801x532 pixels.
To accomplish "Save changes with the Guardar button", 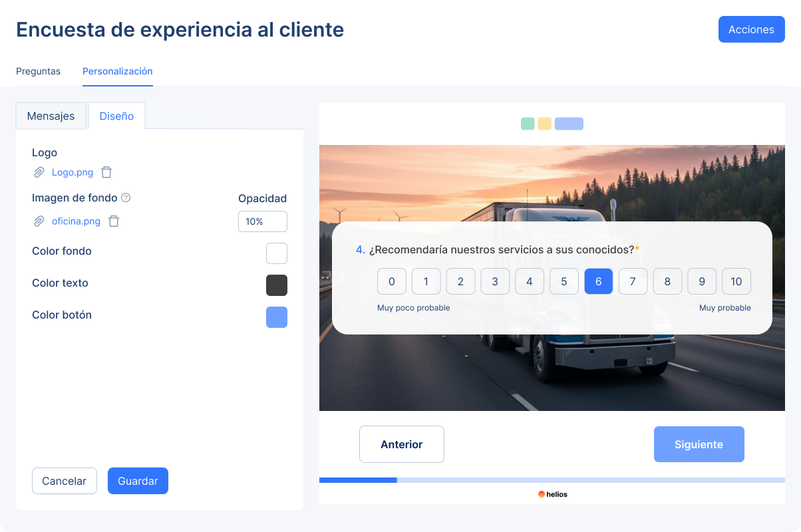I will click(x=138, y=480).
